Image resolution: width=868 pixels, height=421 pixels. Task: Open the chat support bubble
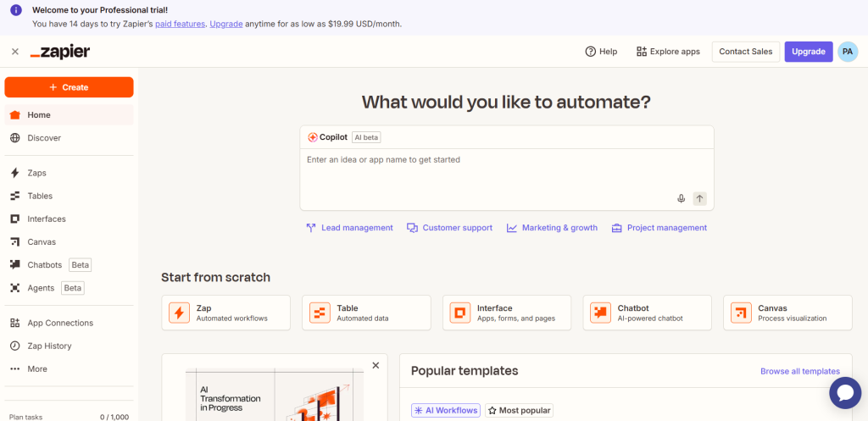[845, 393]
